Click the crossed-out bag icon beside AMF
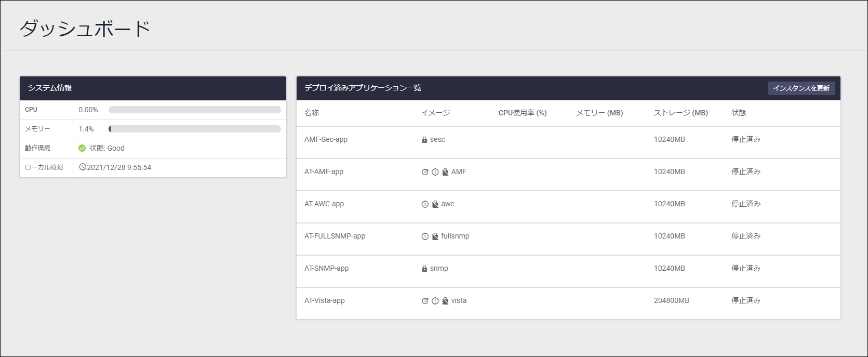The height and width of the screenshot is (357, 868). click(x=445, y=172)
